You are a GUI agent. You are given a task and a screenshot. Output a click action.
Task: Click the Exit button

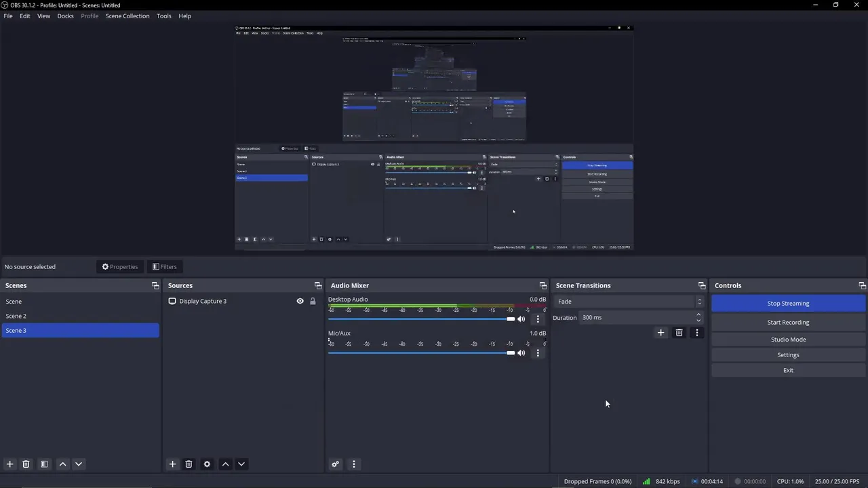click(788, 370)
